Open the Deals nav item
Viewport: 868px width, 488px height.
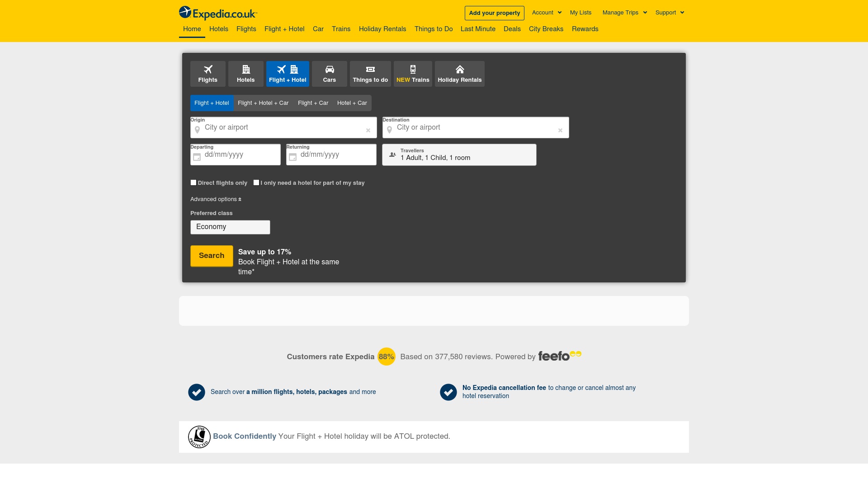512,29
